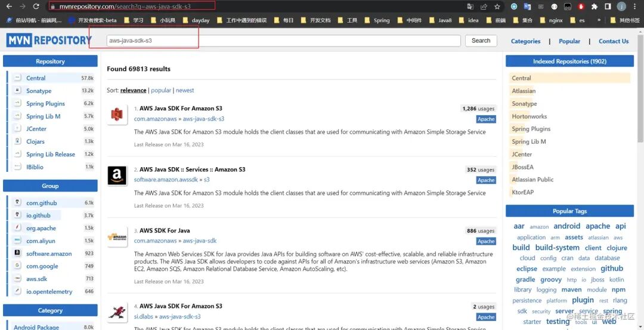Open the AWS SDK For Java result title
Image resolution: width=644 pixels, height=330 pixels.
tap(165, 230)
